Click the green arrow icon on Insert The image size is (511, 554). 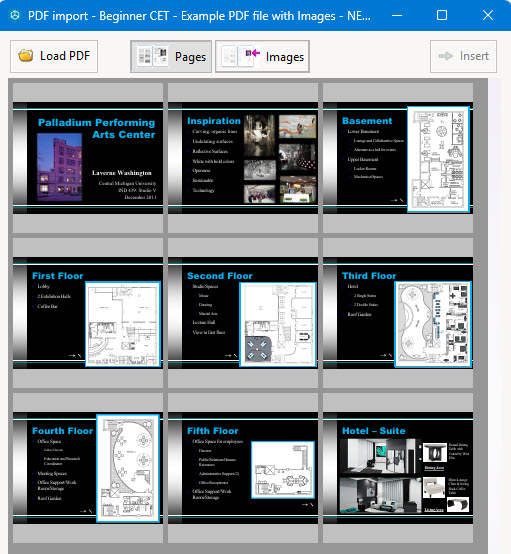point(446,56)
